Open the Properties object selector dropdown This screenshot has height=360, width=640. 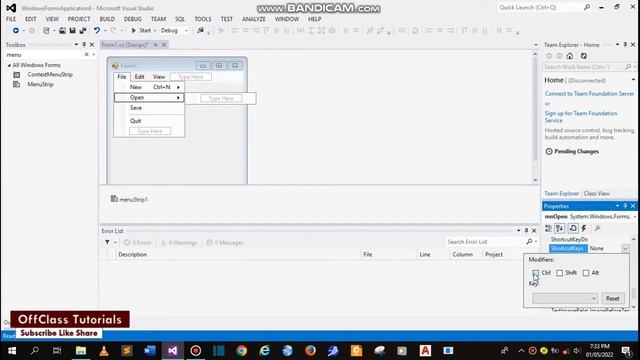point(634,217)
